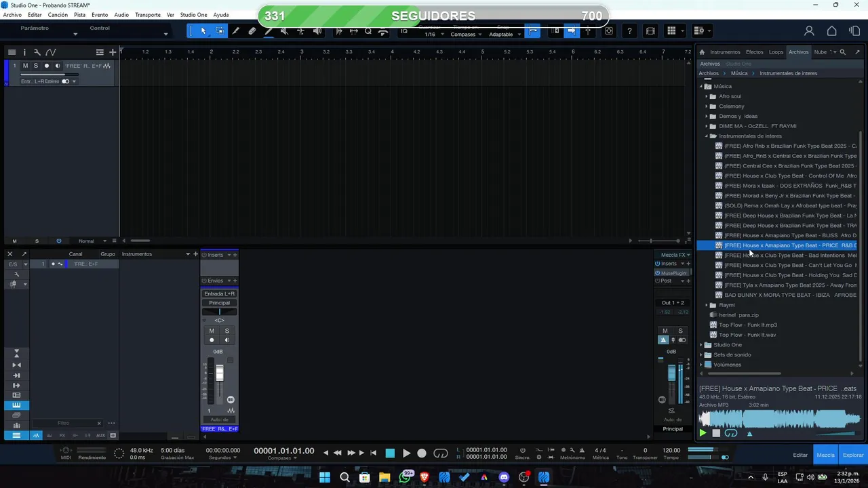Screen dimensions: 868x488
Task: Click the Q quantize icon in toolbar
Action: click(x=368, y=31)
